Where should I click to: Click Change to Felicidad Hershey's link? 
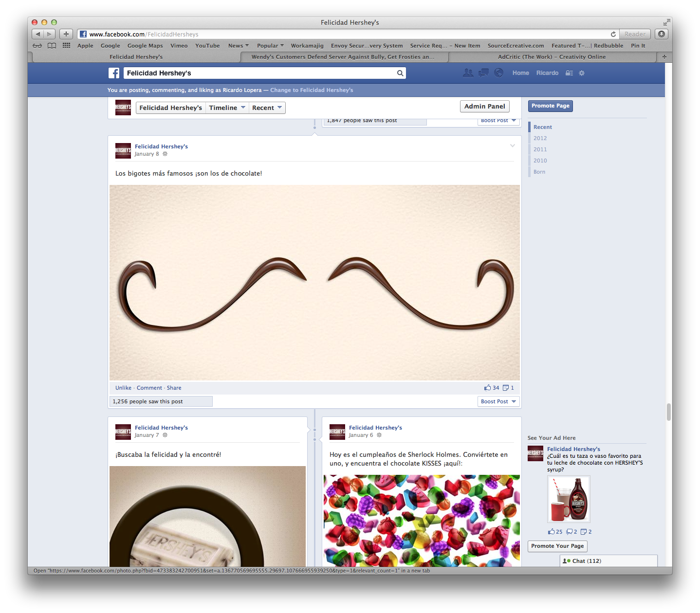[x=312, y=90]
